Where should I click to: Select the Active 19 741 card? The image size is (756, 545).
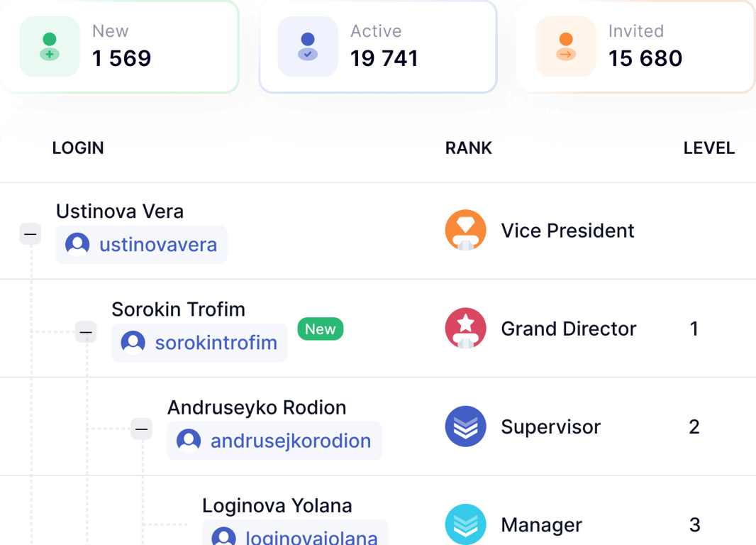(x=378, y=46)
